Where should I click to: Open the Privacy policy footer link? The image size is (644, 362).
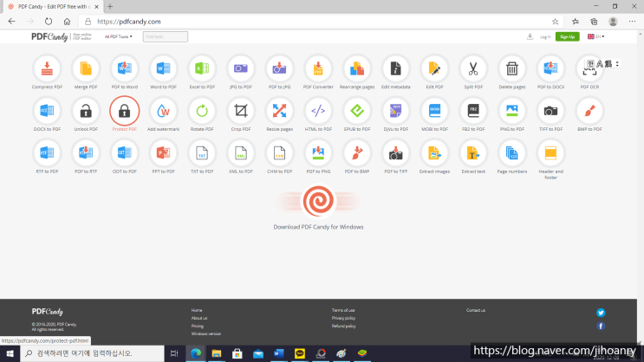click(x=343, y=318)
